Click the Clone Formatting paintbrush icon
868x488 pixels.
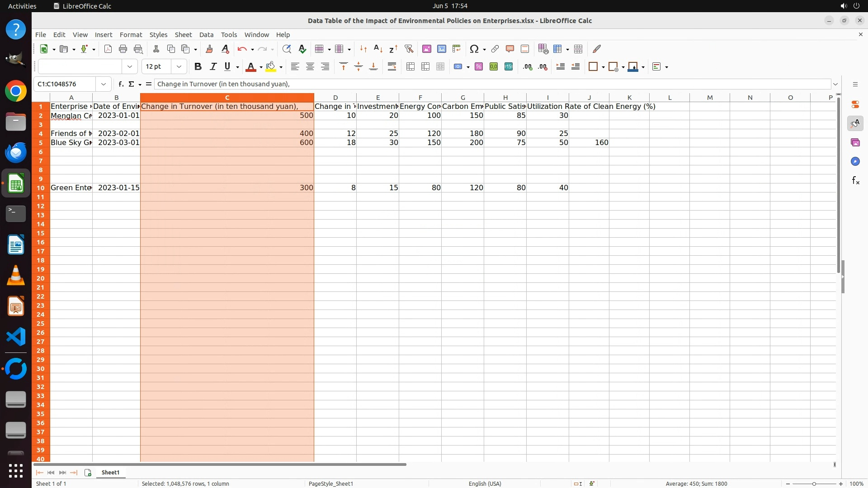(x=209, y=49)
